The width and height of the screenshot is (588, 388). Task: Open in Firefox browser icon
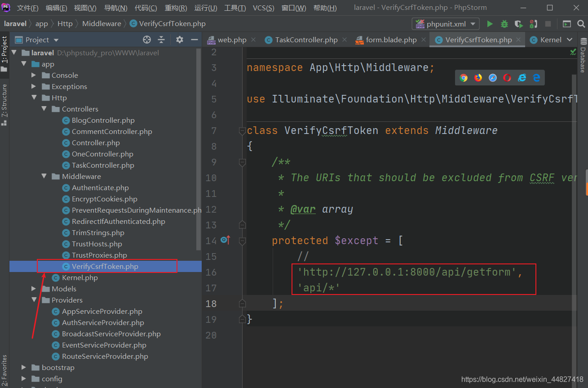point(478,78)
